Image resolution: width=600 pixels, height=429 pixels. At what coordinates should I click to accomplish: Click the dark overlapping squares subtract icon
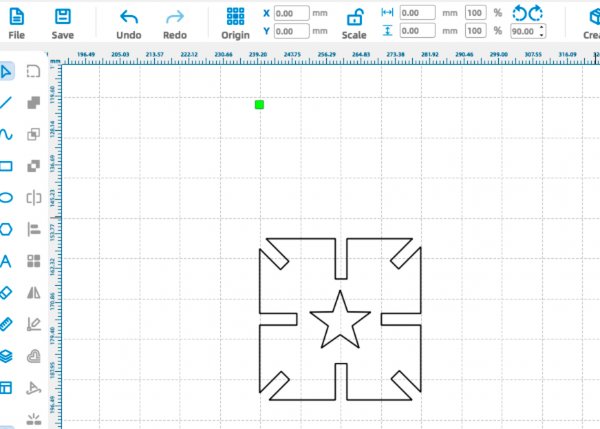tap(34, 166)
